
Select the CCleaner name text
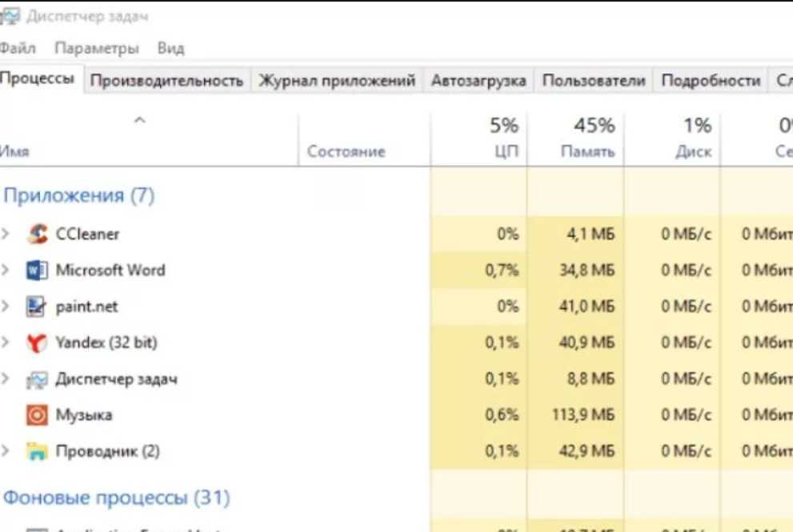tap(87, 234)
